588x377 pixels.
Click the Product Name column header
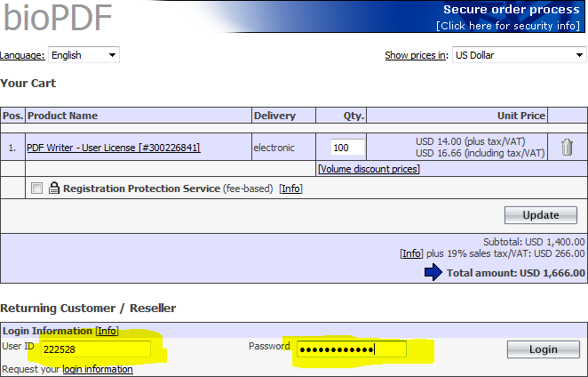pyautogui.click(x=63, y=116)
